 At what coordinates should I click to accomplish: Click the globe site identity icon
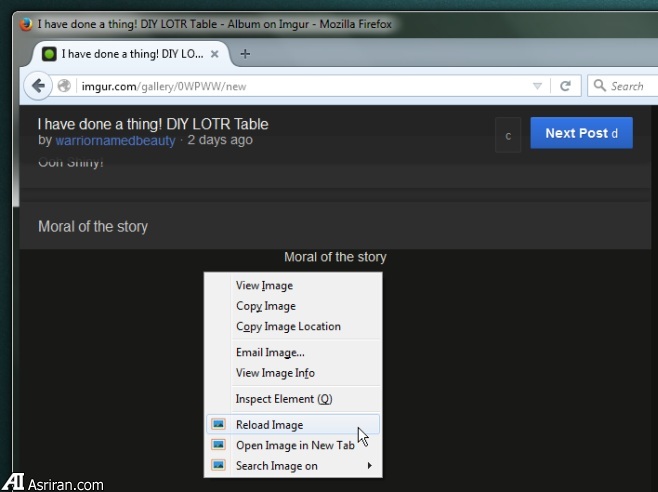(65, 86)
